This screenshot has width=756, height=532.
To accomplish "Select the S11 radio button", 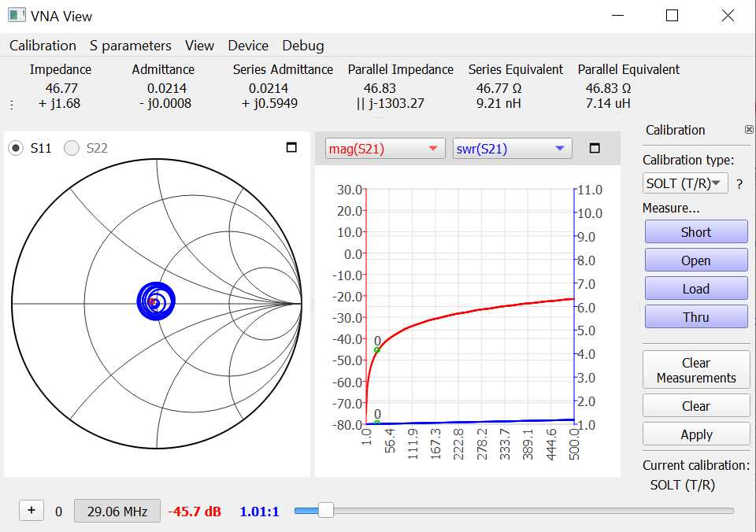I will click(x=16, y=148).
